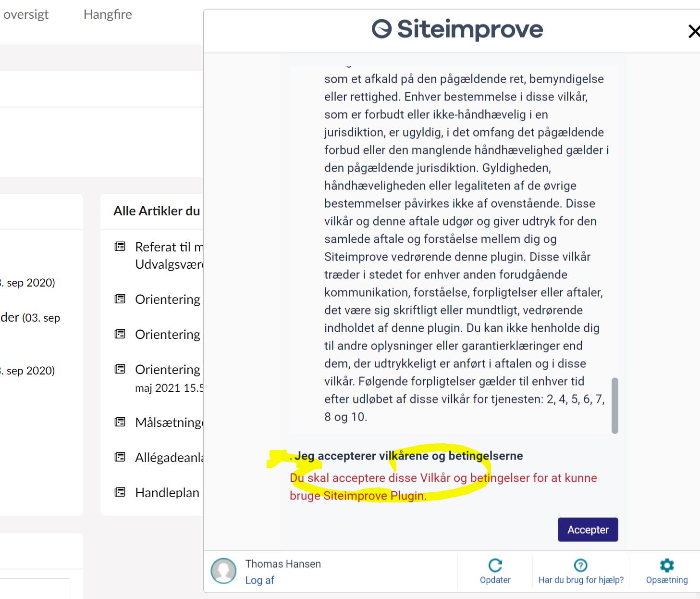
Task: Click the Opdater refresh icon
Action: click(x=495, y=565)
